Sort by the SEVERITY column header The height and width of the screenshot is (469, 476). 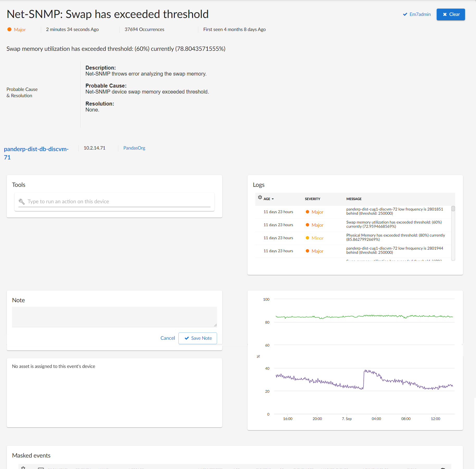(x=312, y=199)
